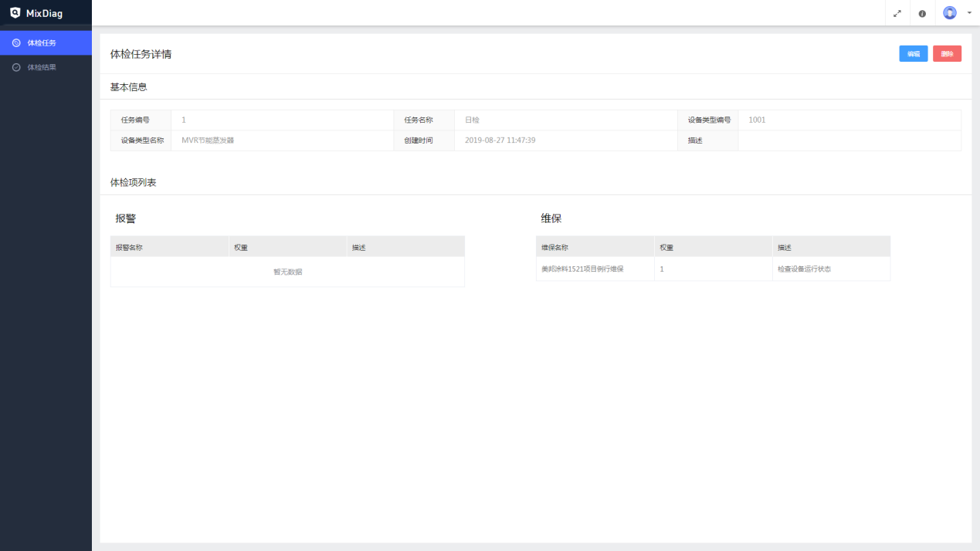Screen dimensions: 980x551
Task: Click the creation time 2019-08-27 11:47:39
Action: 500,140
